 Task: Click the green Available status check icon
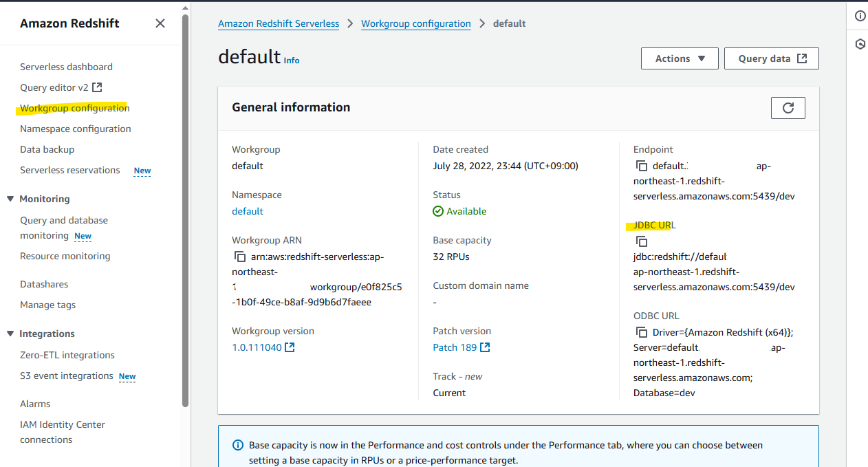438,211
